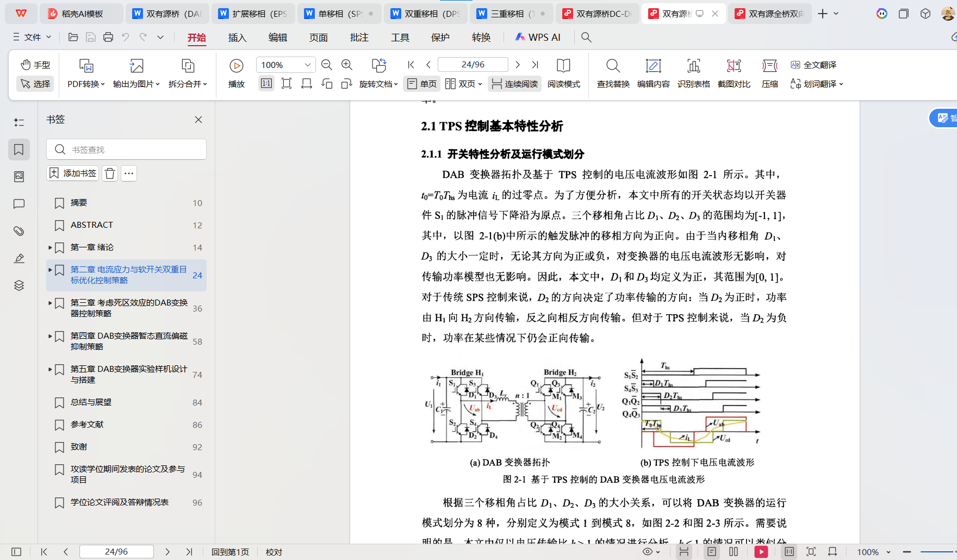Open the Find and Replace tool
The image size is (957, 560).
click(613, 73)
